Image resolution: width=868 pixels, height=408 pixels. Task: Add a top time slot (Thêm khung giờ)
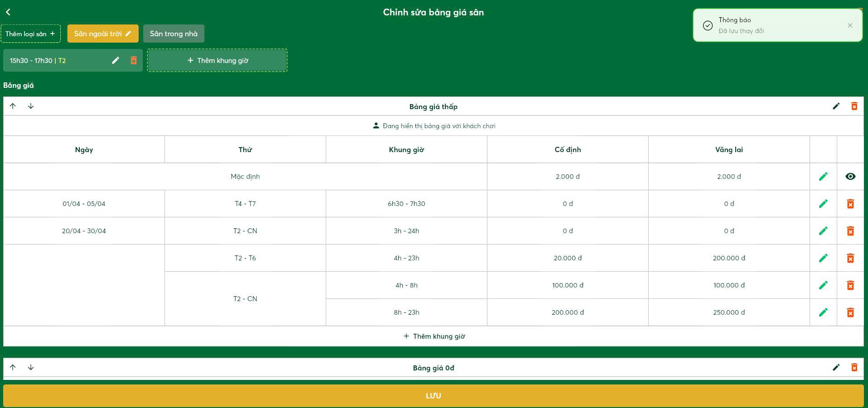point(217,60)
